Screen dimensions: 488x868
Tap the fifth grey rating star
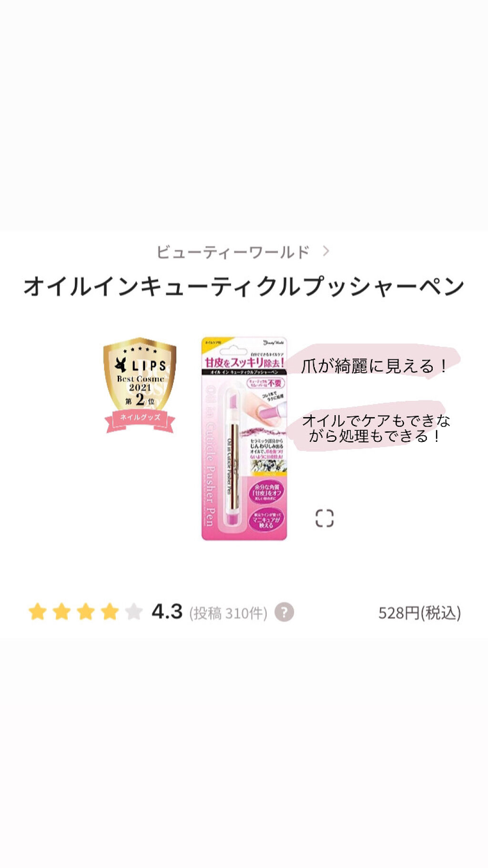[x=134, y=612]
